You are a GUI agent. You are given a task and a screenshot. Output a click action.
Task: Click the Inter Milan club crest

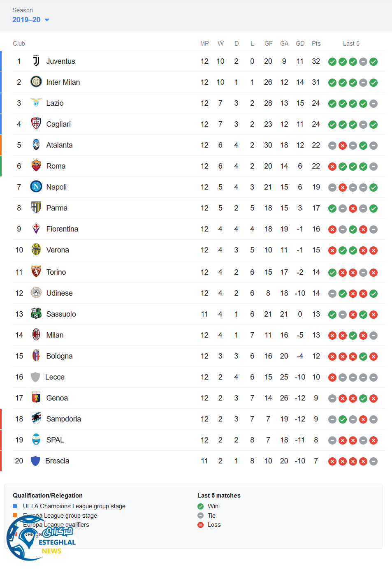click(36, 82)
